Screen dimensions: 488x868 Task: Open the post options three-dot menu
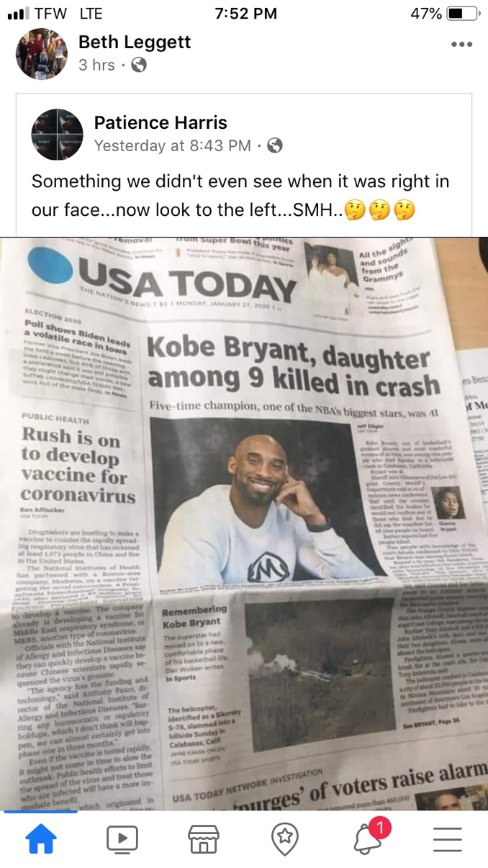click(x=461, y=45)
